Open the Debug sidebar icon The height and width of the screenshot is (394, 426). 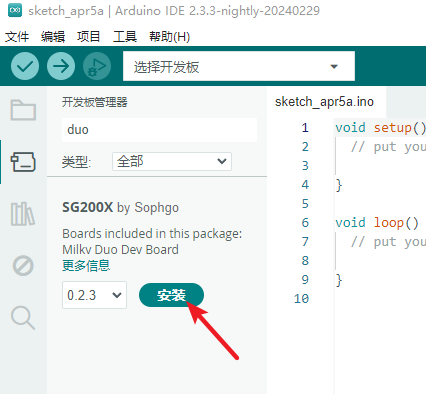23,266
